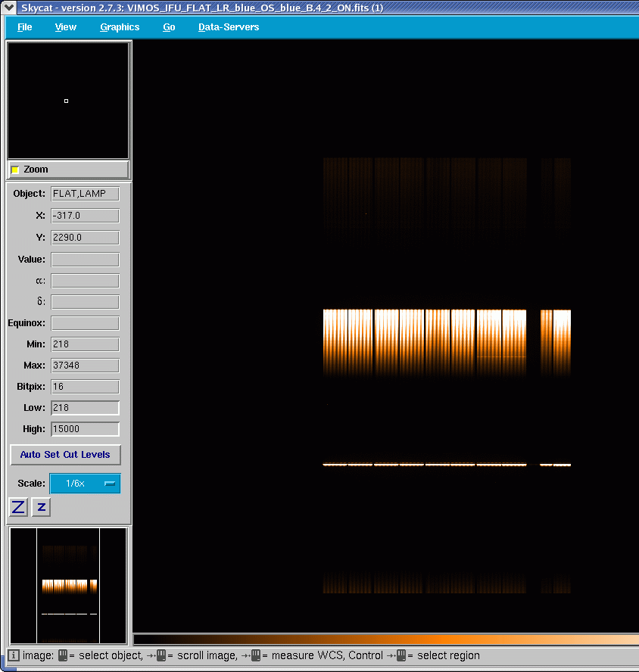Click the Value field
The width and height of the screenshot is (639, 672).
point(85,260)
